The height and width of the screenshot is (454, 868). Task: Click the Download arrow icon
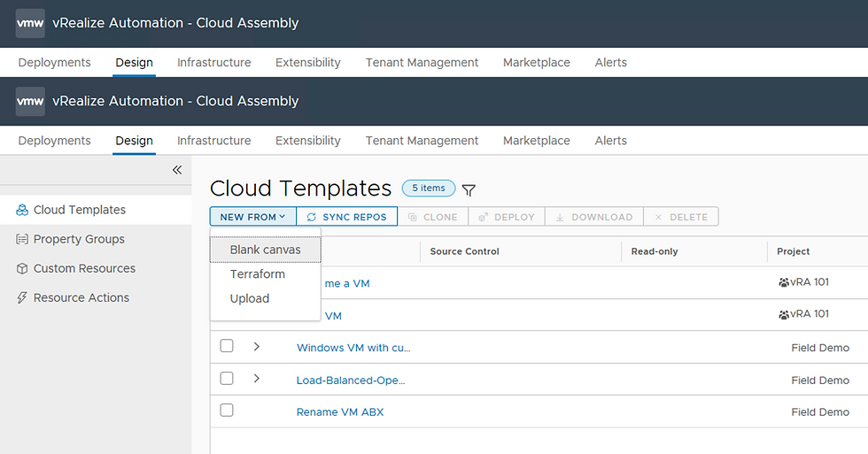point(560,218)
